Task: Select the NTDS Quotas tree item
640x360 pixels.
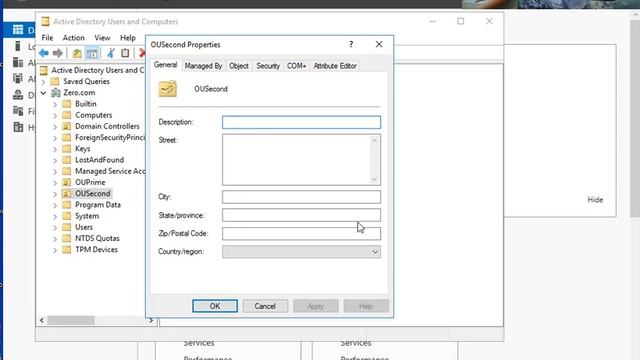Action: [97, 238]
